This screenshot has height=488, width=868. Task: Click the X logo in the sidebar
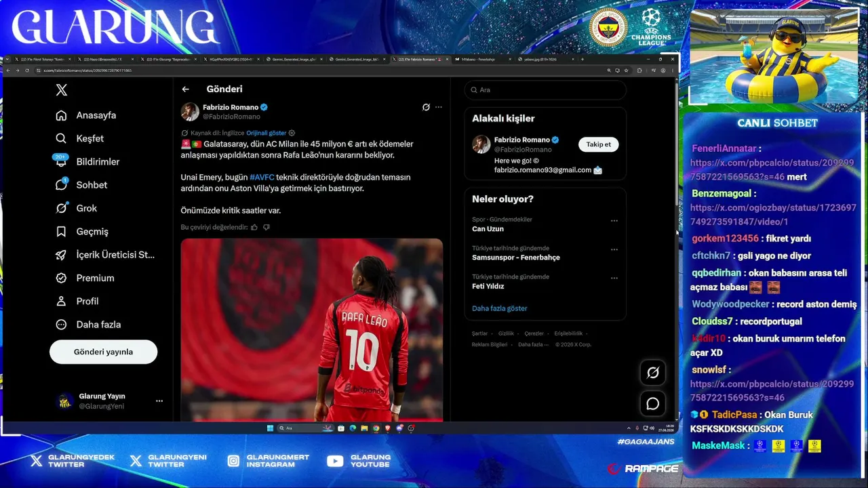click(62, 89)
